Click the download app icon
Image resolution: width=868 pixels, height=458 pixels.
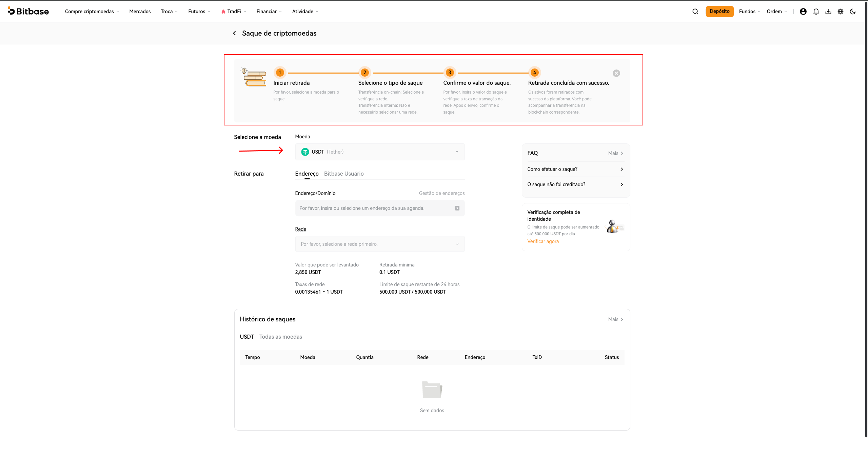(x=828, y=12)
